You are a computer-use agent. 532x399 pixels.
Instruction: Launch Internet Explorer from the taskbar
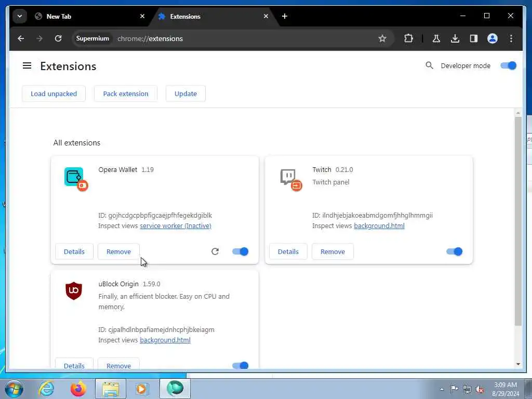[46, 389]
